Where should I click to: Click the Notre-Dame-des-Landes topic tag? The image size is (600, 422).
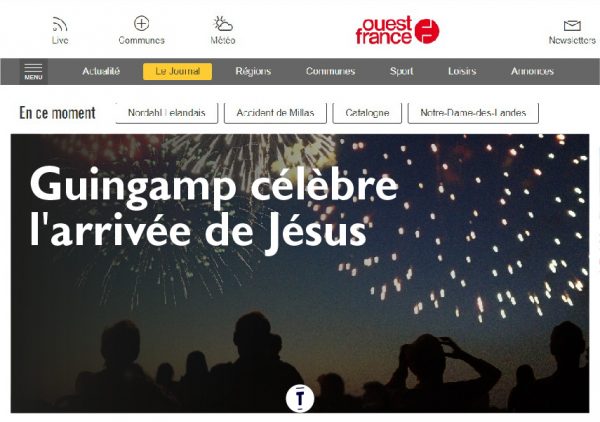(473, 113)
